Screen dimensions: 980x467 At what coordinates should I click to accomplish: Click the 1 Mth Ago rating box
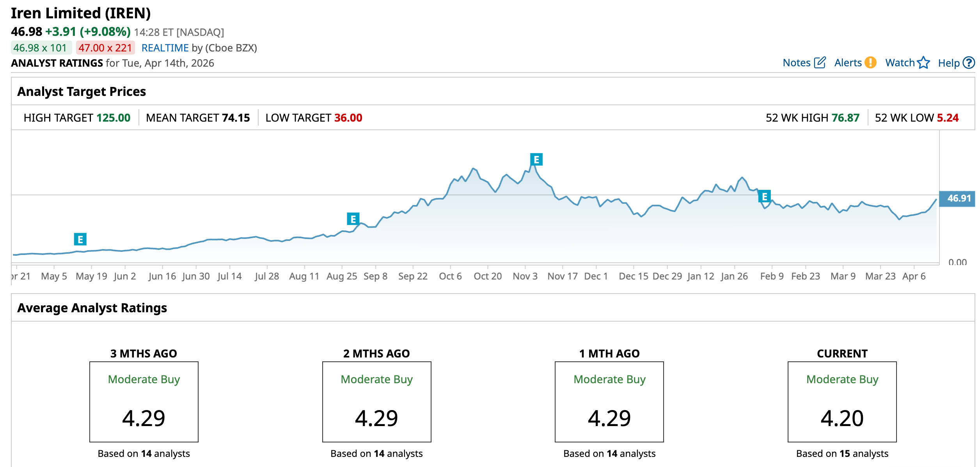(x=609, y=402)
